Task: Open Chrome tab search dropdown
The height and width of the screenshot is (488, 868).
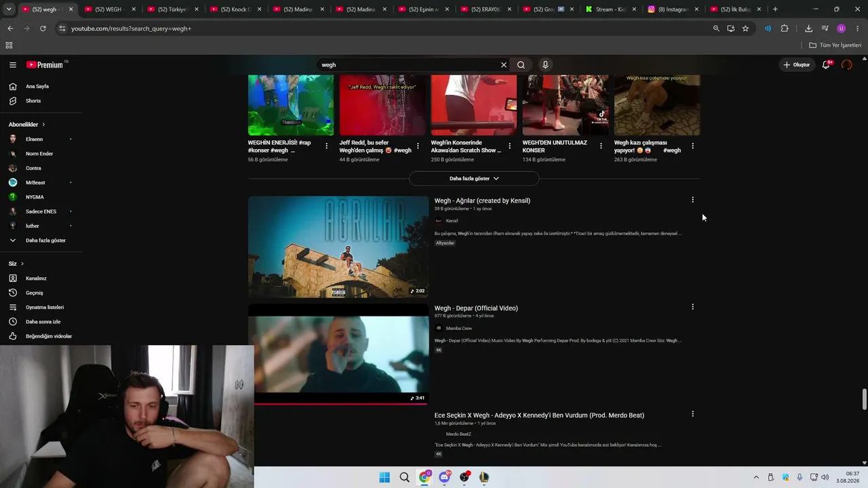Action: click(9, 9)
